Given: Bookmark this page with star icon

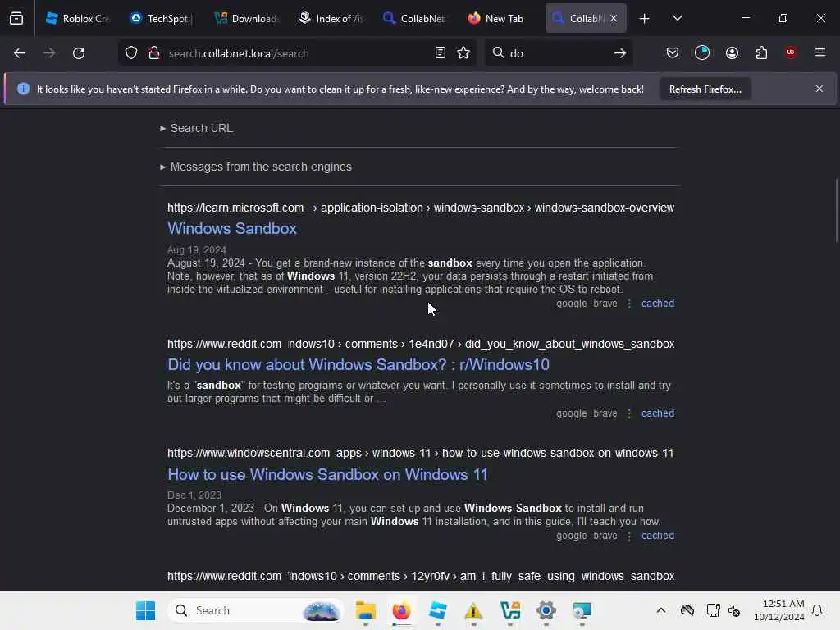Looking at the screenshot, I should [464, 53].
